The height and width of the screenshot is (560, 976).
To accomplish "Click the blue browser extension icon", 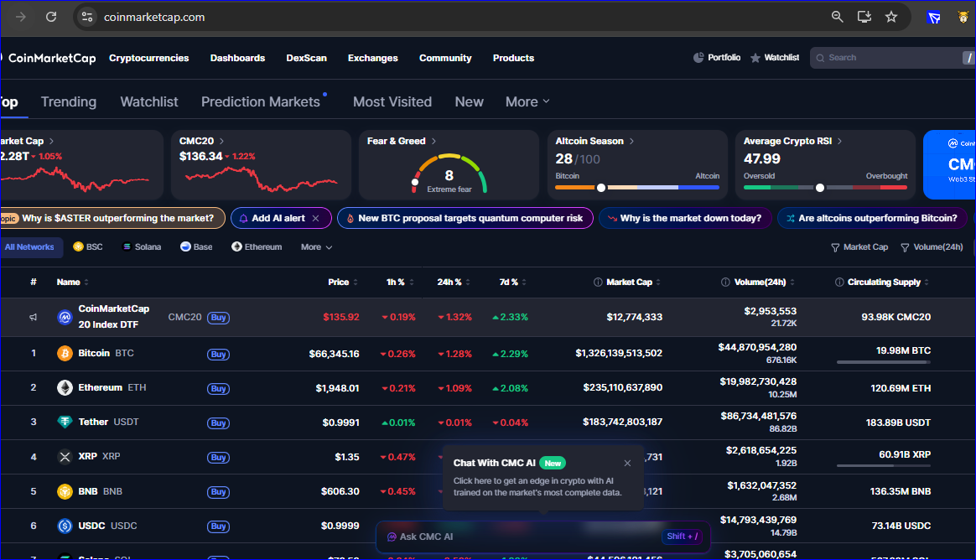I will (934, 18).
